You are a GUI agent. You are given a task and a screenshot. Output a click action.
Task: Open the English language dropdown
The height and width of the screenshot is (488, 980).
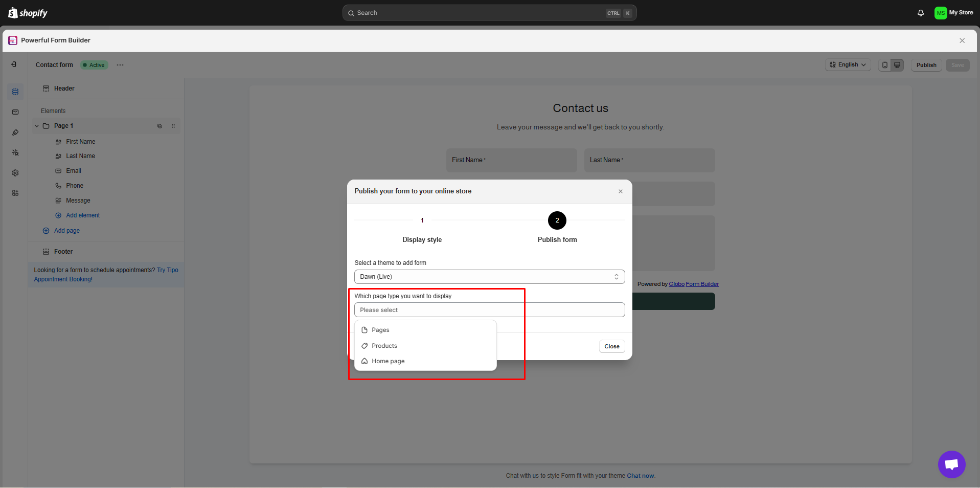coord(847,64)
